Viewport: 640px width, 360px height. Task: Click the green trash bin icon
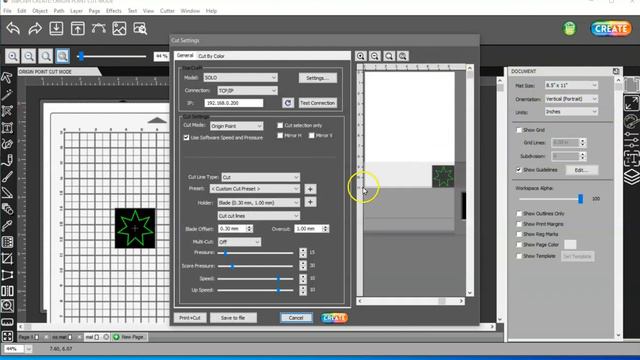pyautogui.click(x=569, y=29)
